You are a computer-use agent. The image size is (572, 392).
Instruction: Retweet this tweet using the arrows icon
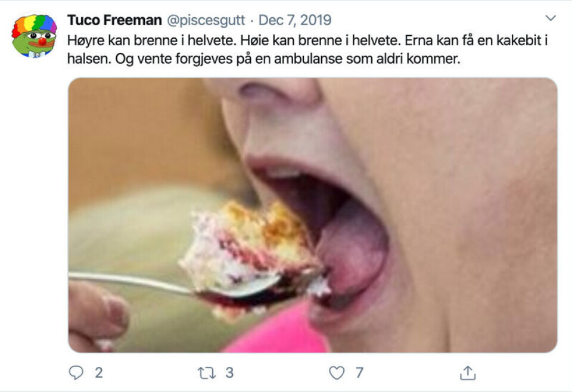tap(207, 373)
